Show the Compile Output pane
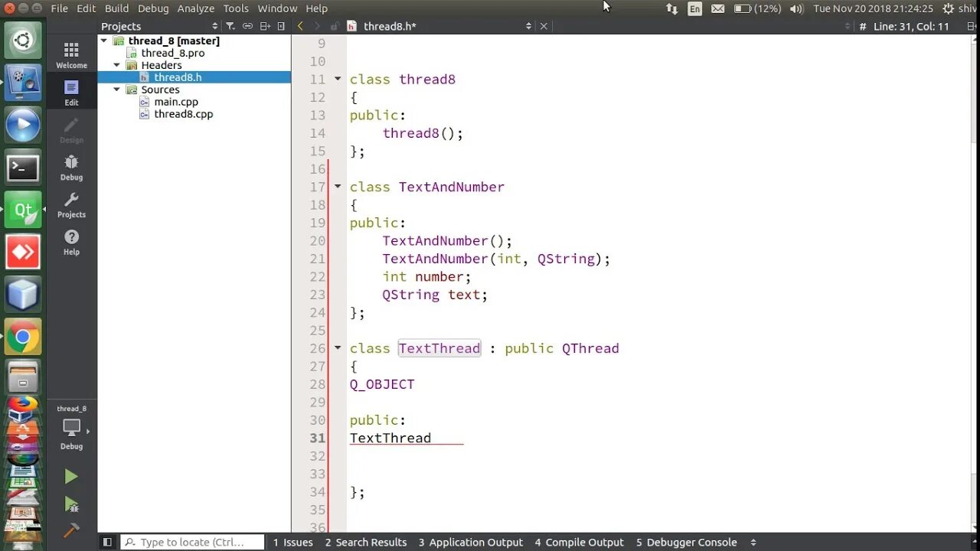The image size is (980, 551). [x=580, y=542]
